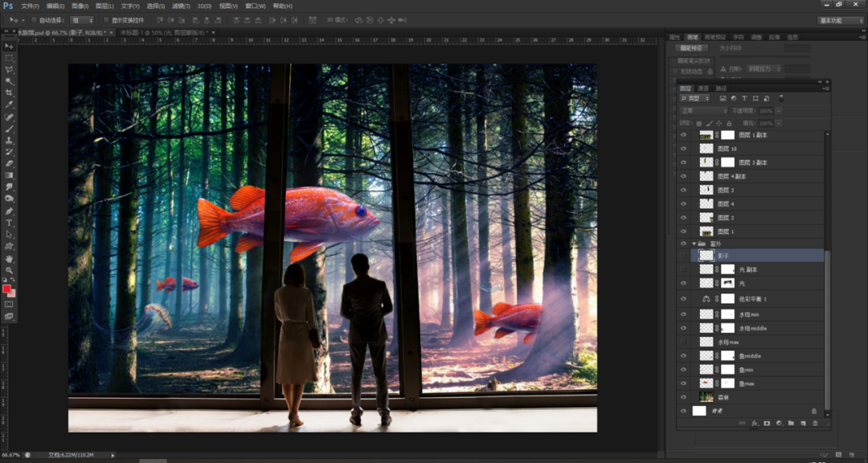868x463 pixels.
Task: Enable the 自动选择 checkbox
Action: (35, 20)
